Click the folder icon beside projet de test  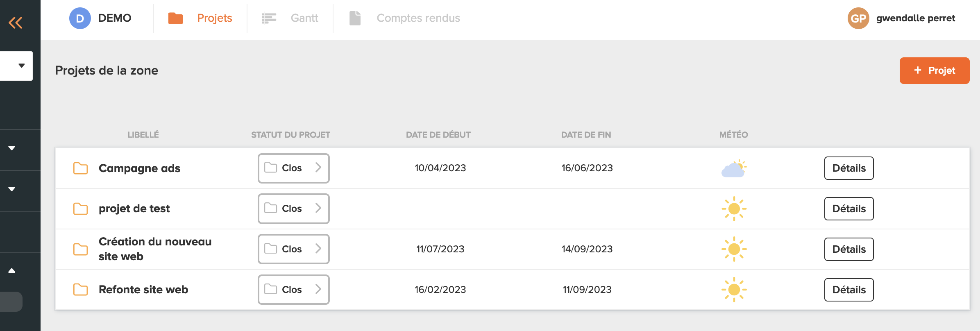[x=80, y=209]
